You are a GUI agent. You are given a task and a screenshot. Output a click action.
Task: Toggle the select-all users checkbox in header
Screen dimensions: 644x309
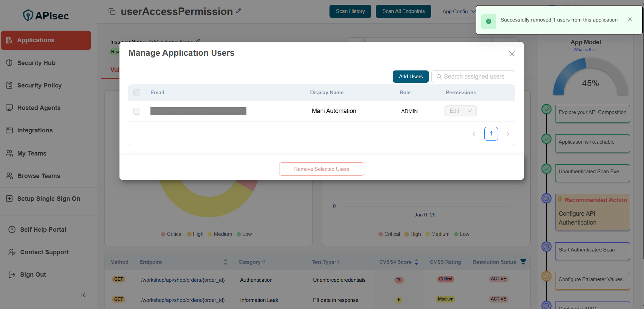click(x=137, y=93)
